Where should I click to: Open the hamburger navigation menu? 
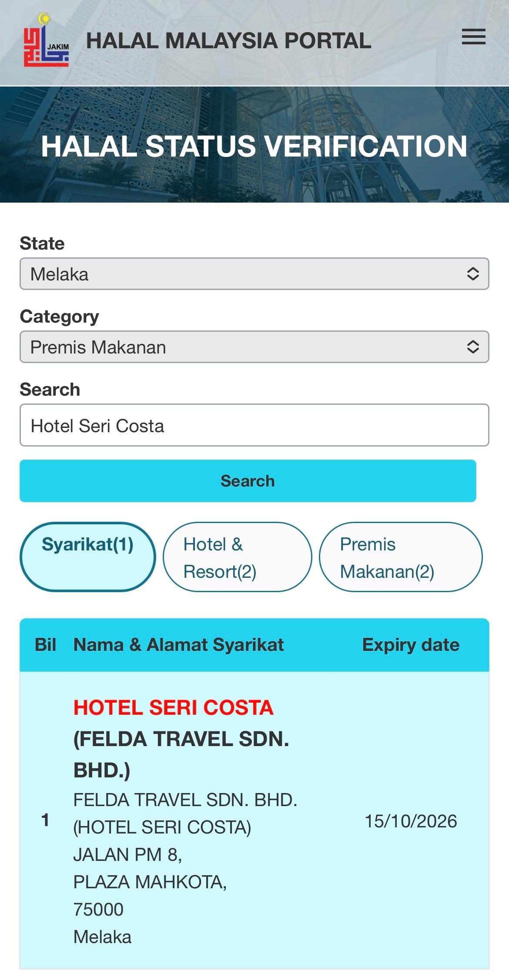(x=473, y=37)
